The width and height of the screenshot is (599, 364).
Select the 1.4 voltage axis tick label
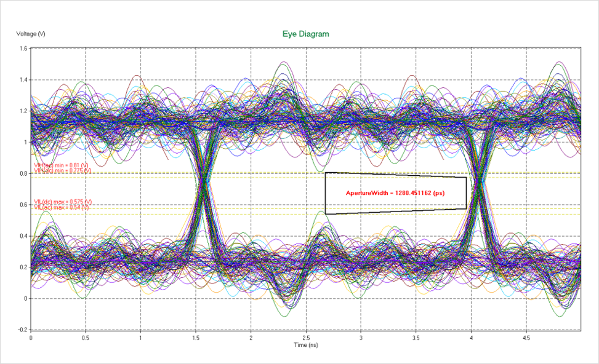point(23,80)
